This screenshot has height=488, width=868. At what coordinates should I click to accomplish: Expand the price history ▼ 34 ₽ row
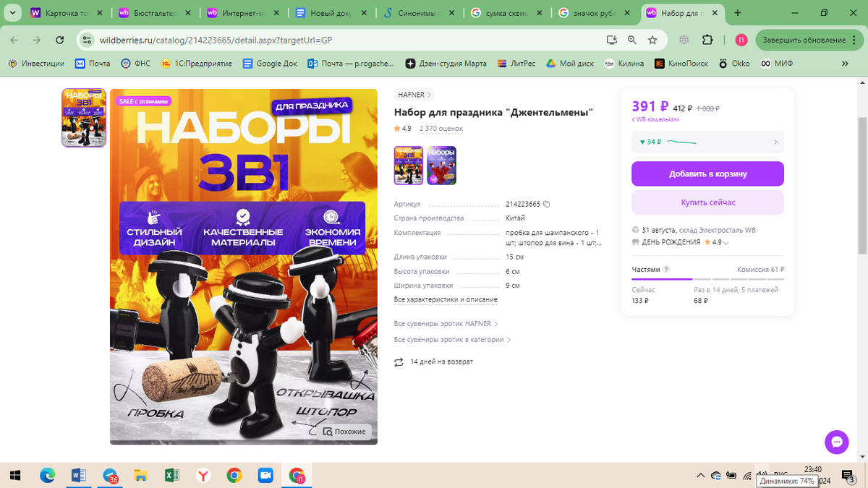point(707,142)
